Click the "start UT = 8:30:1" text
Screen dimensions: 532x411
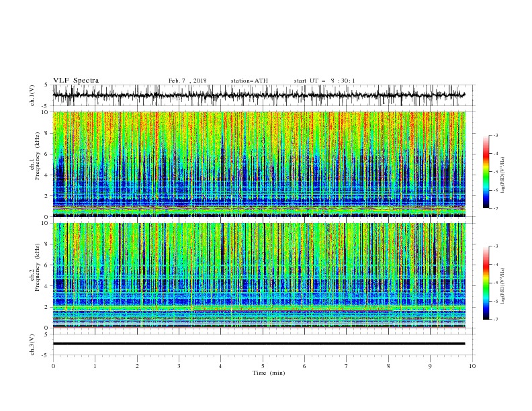[x=324, y=81]
